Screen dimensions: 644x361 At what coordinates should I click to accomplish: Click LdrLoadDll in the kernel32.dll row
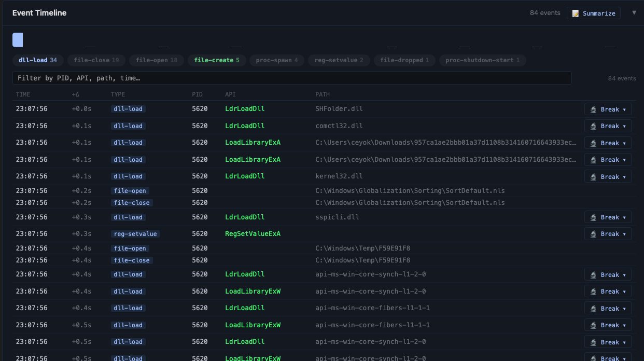click(x=245, y=176)
